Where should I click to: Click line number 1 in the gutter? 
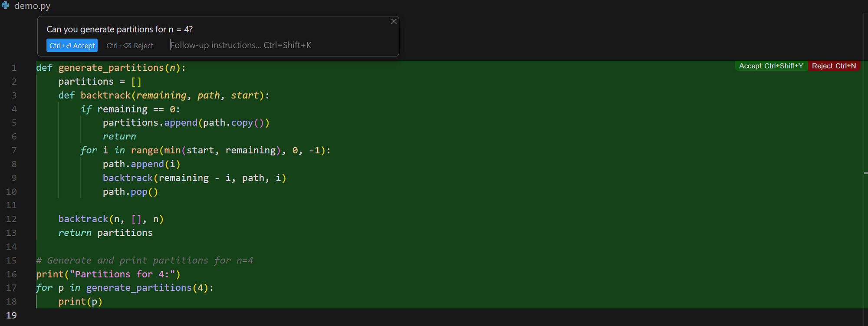14,68
